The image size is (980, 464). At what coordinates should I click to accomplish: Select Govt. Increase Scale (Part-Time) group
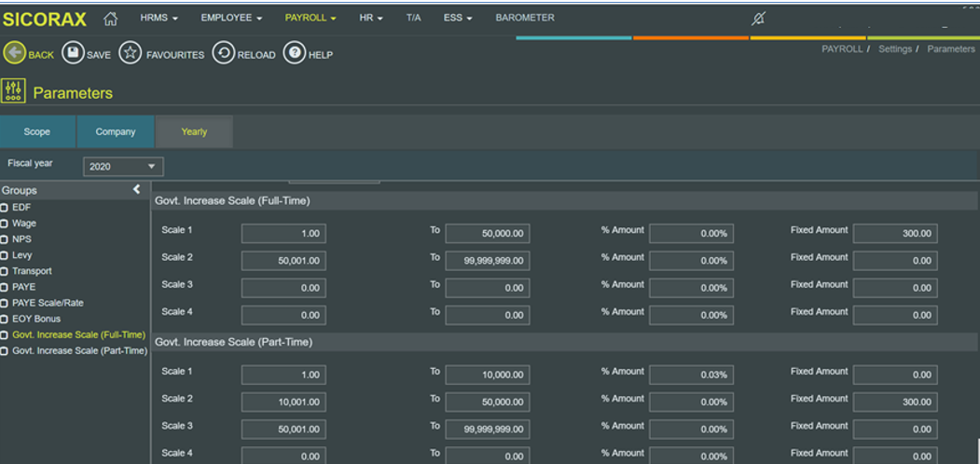tap(79, 351)
